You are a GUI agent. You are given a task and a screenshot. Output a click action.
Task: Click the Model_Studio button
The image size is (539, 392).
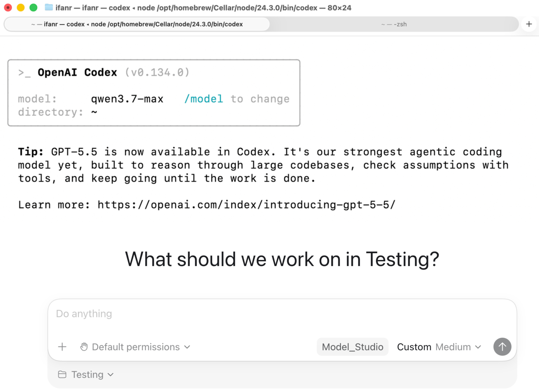pos(352,347)
